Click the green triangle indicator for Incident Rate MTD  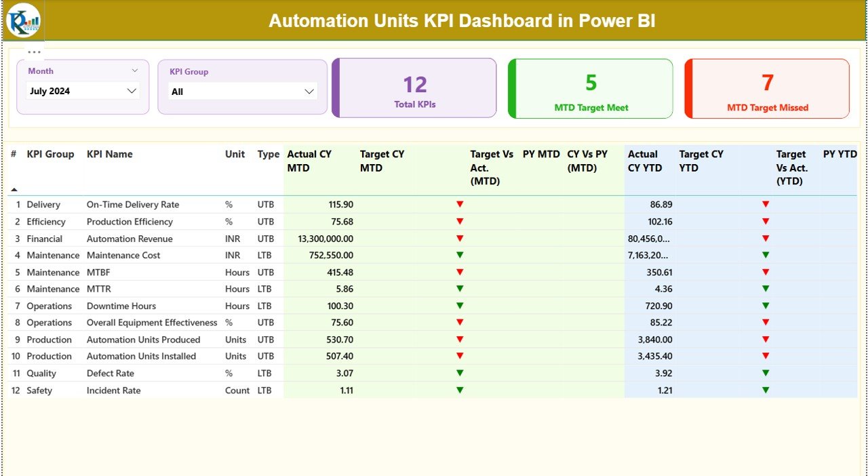pos(460,390)
